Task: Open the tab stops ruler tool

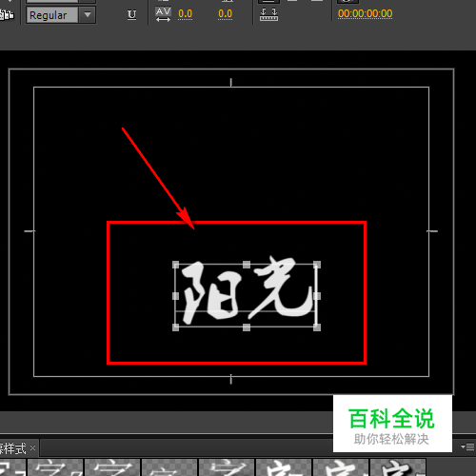Action: (268, 14)
